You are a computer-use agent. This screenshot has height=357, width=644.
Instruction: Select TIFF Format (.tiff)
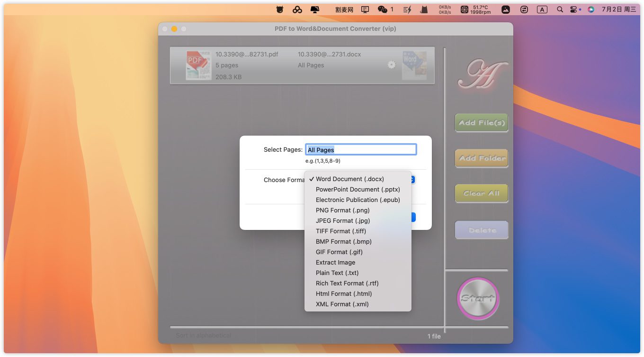[358, 231]
